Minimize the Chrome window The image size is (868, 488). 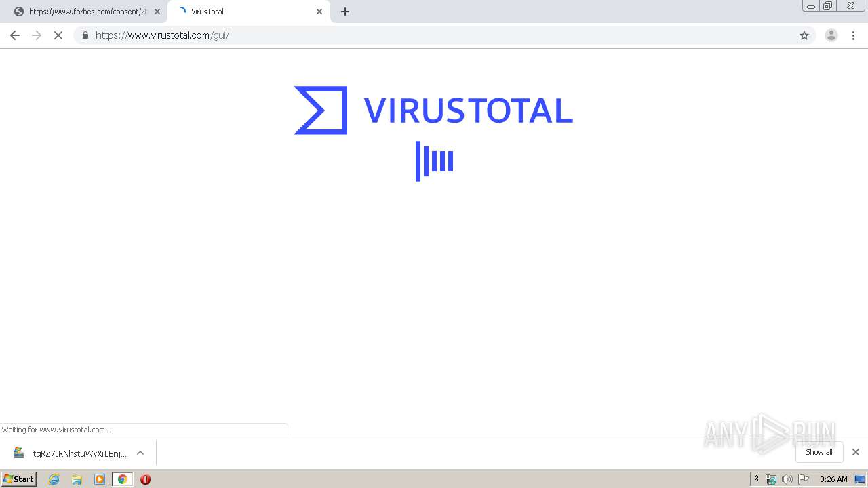(x=811, y=5)
